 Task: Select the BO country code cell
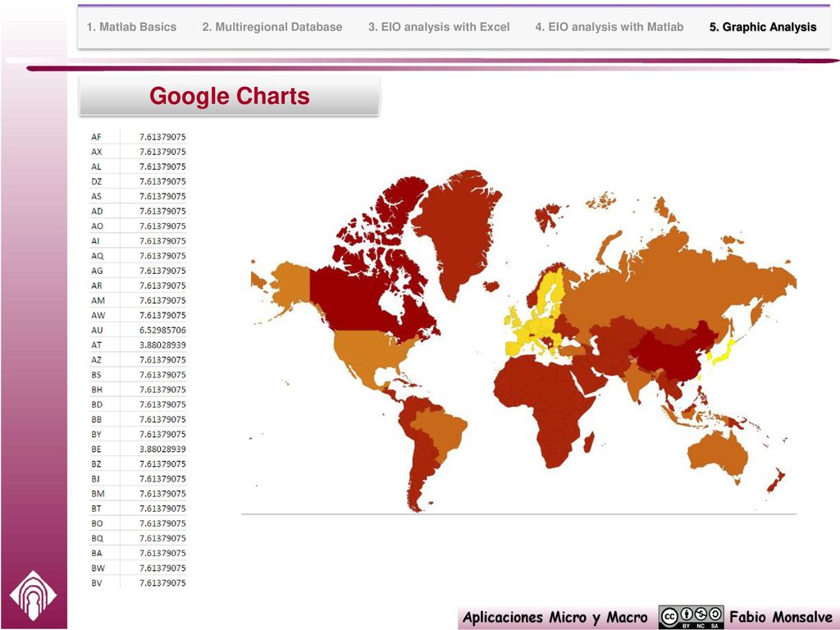97,523
